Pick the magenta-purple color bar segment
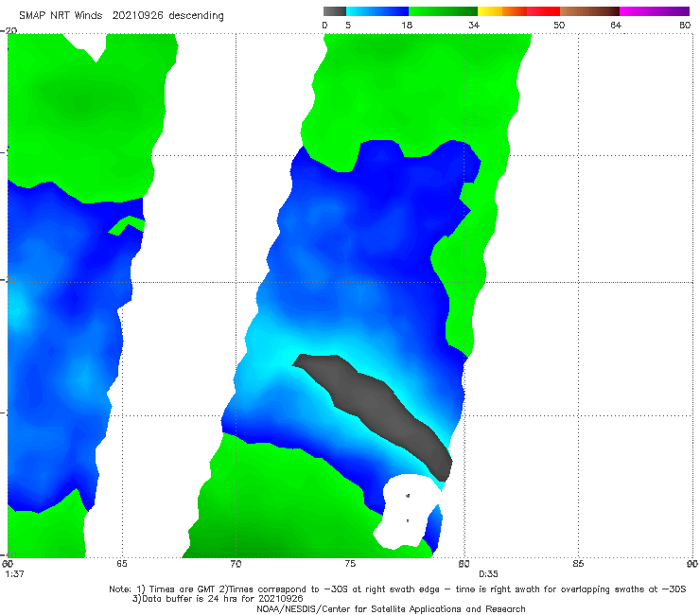This screenshot has width=700, height=615. click(x=655, y=11)
